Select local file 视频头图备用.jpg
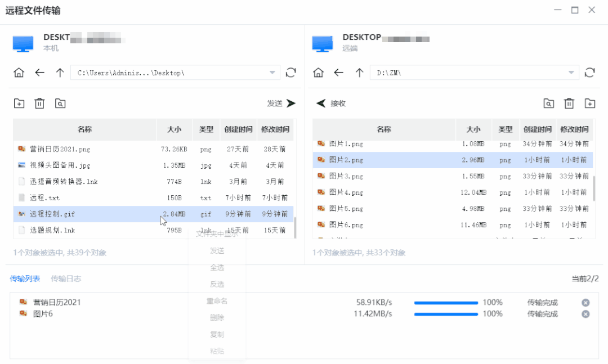 coord(153,165)
